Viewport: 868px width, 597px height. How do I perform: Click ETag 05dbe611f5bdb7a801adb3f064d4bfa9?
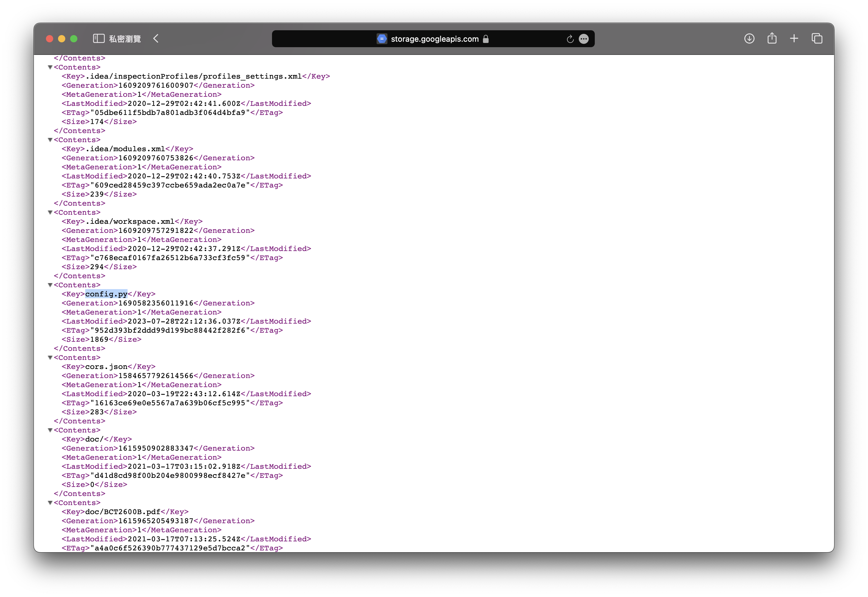point(170,113)
